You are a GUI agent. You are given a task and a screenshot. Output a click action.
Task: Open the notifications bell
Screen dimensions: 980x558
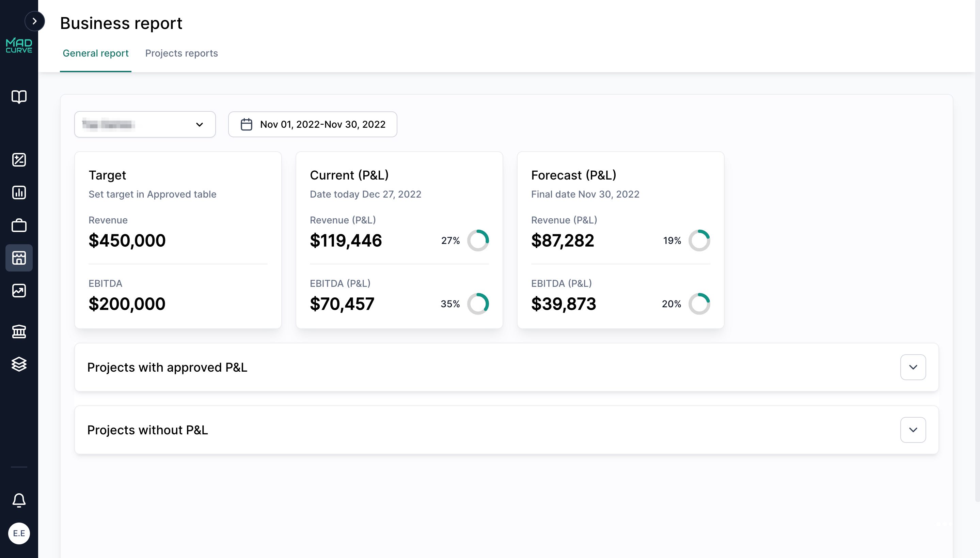pyautogui.click(x=19, y=500)
